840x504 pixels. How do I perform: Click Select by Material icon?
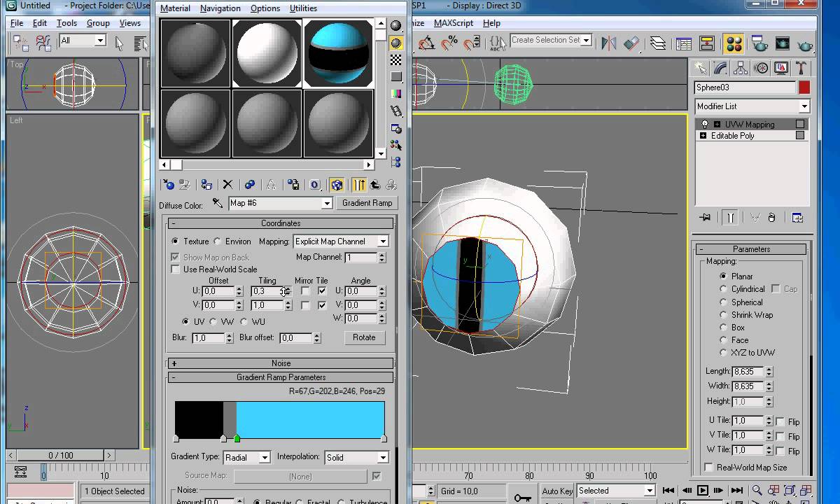(396, 146)
